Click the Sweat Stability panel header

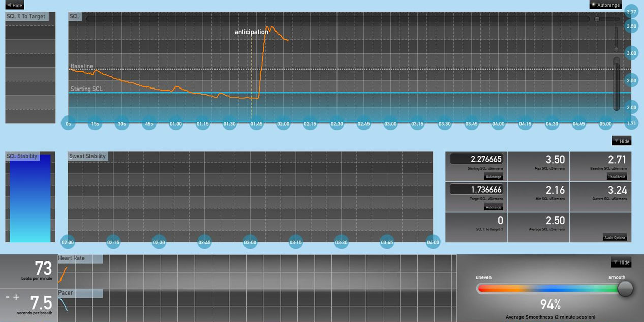pos(87,156)
